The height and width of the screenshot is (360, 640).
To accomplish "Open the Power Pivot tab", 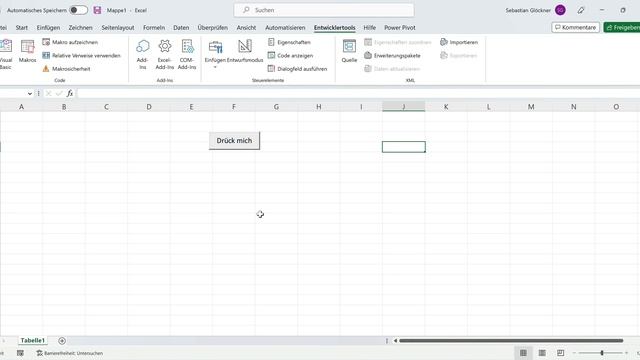I will [x=400, y=28].
